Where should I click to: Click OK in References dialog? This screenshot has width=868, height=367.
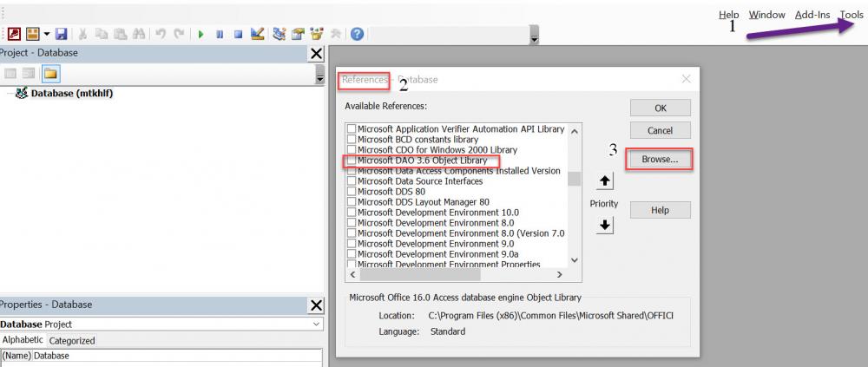coord(661,108)
